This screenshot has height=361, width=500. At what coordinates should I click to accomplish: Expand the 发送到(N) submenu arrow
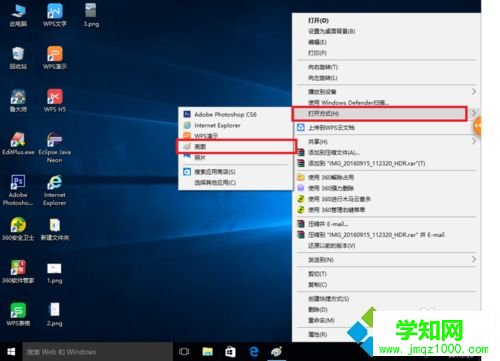pyautogui.click(x=474, y=259)
